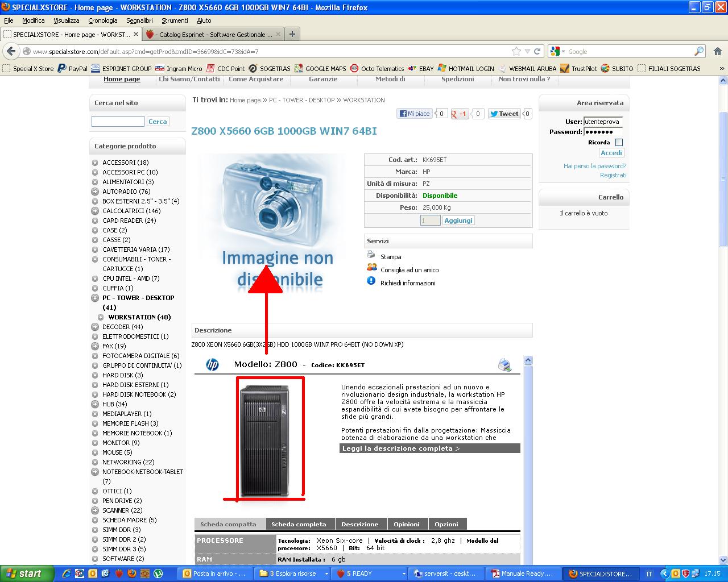The image size is (728, 582).
Task: Click the Accedi login button
Action: (611, 153)
